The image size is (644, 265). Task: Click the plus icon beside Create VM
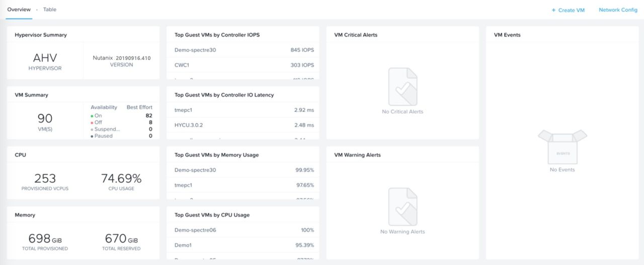pos(553,10)
